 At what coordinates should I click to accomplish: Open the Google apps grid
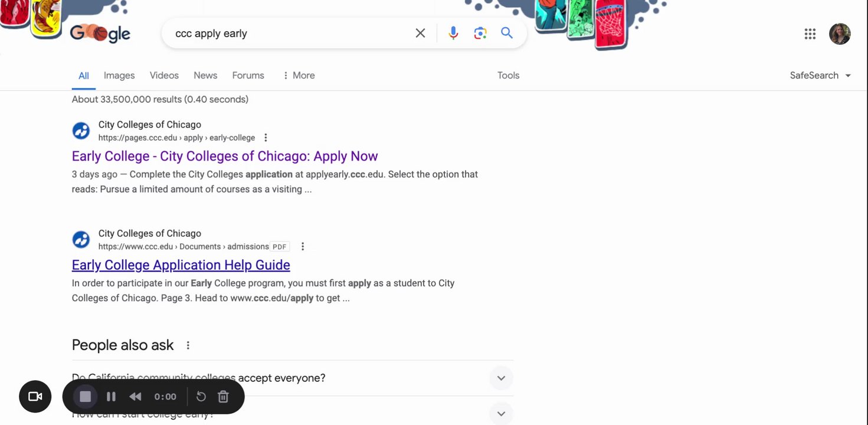tap(810, 34)
